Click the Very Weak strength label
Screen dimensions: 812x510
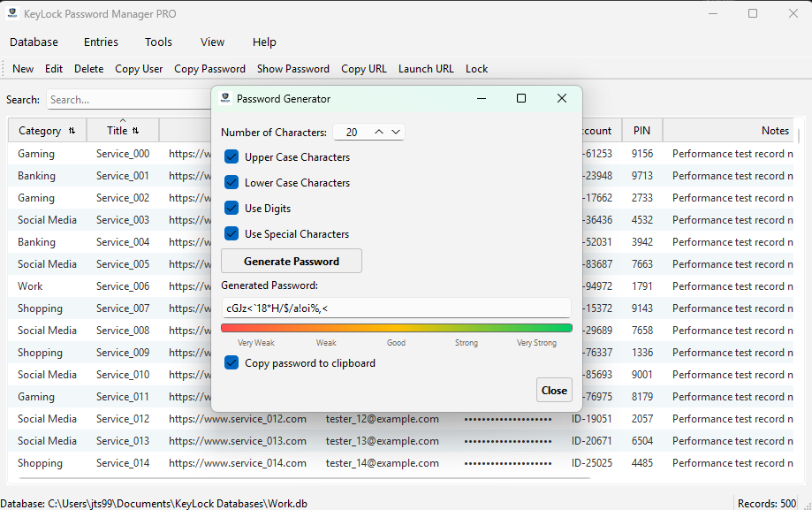(256, 343)
